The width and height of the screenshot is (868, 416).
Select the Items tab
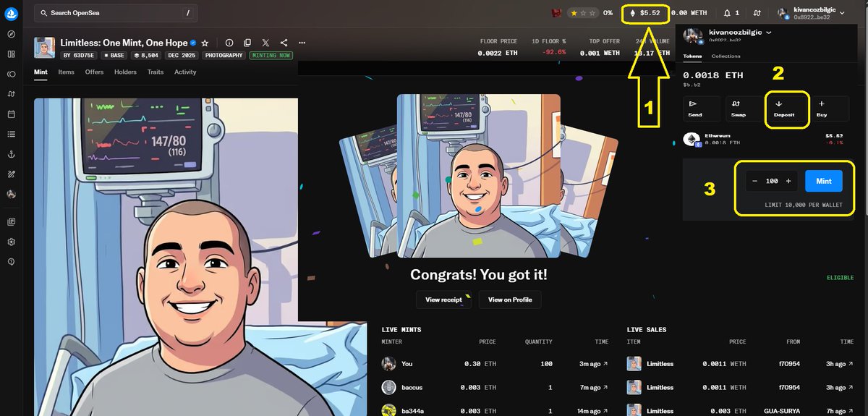[x=66, y=72]
